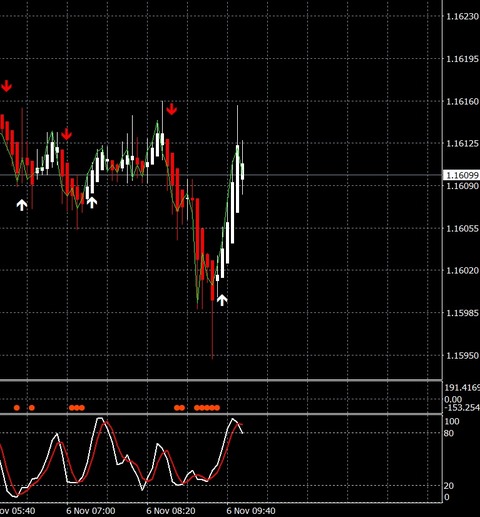This screenshot has width=480, height=517.
Task: Click the 100 level on the stochastic scale
Action: click(452, 421)
